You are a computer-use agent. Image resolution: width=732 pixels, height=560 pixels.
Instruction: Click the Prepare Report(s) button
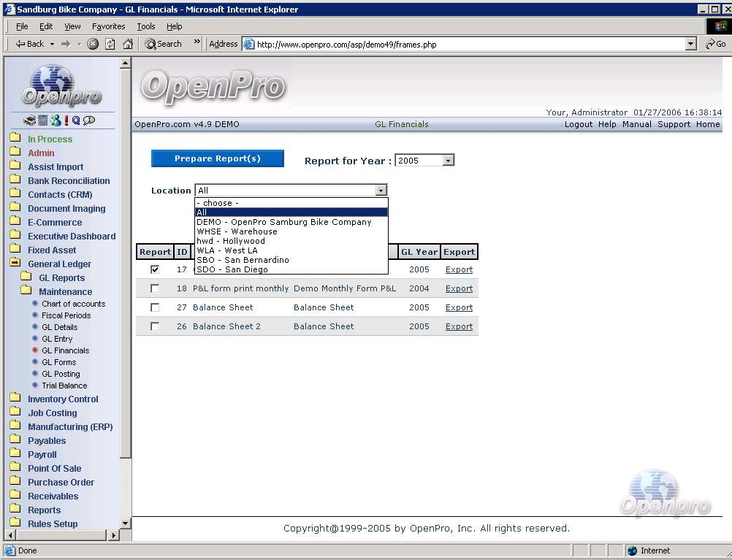click(217, 158)
